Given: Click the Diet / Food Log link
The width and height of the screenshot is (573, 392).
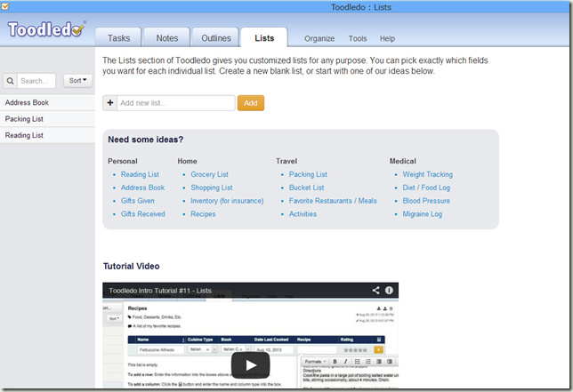Looking at the screenshot, I should pyautogui.click(x=426, y=188).
